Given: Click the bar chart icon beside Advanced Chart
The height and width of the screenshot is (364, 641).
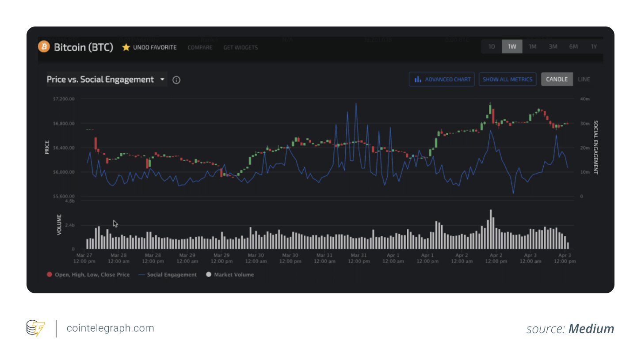Looking at the screenshot, I should pyautogui.click(x=418, y=79).
